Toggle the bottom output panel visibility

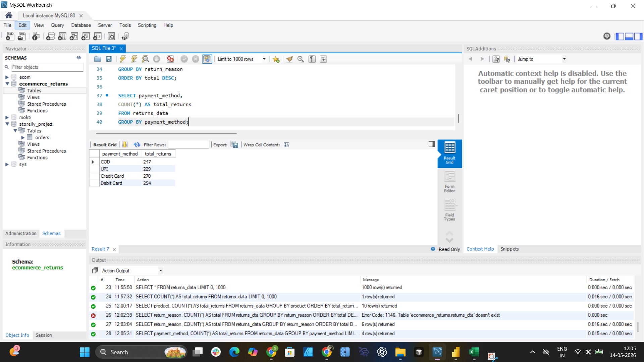click(x=629, y=37)
